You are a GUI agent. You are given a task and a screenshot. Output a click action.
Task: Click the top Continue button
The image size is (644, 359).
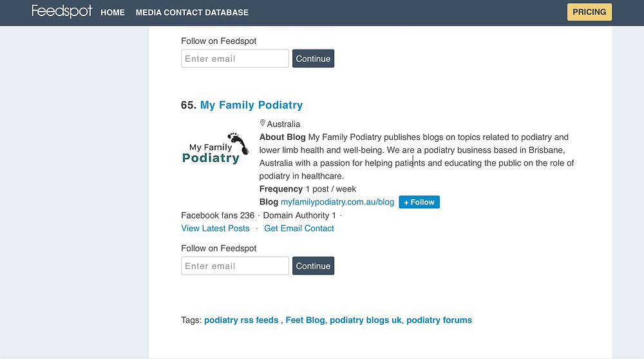[x=313, y=59]
